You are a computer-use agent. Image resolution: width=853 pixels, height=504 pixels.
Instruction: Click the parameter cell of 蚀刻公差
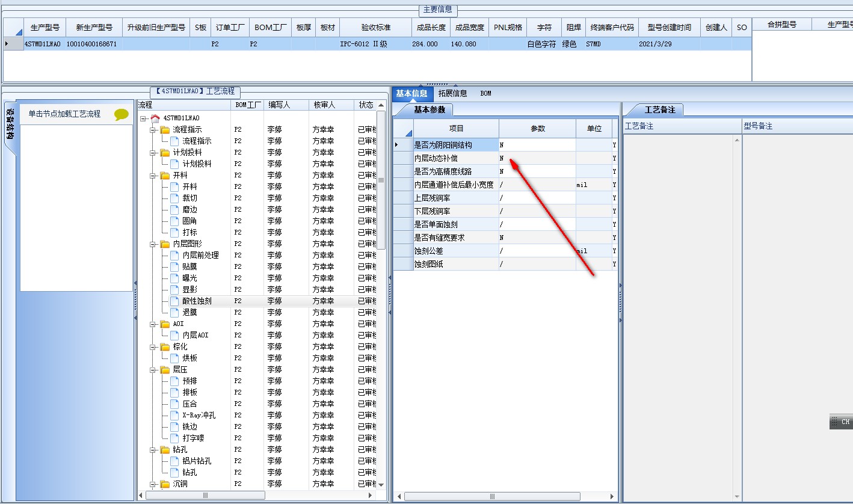(x=537, y=251)
